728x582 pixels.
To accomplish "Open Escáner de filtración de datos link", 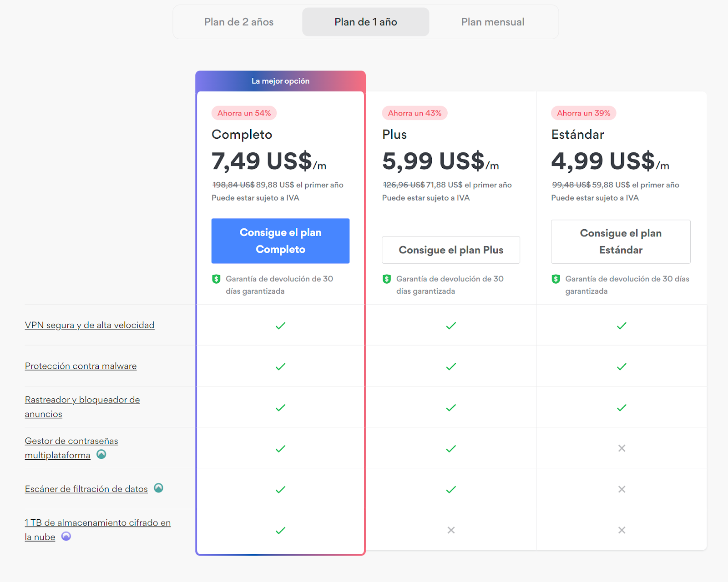I will [86, 489].
